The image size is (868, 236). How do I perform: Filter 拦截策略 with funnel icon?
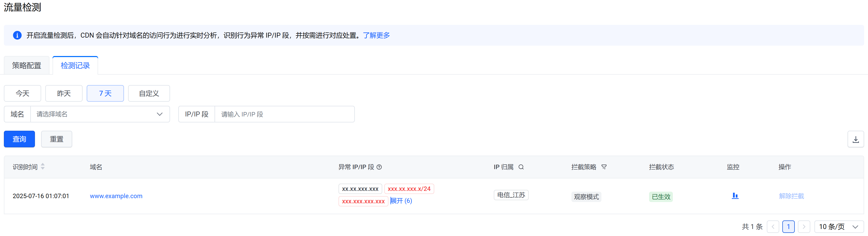604,167
